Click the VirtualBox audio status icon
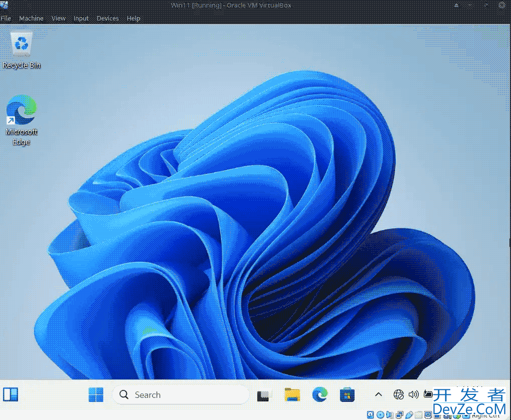Viewport: 511px width, 420px height. [x=390, y=415]
